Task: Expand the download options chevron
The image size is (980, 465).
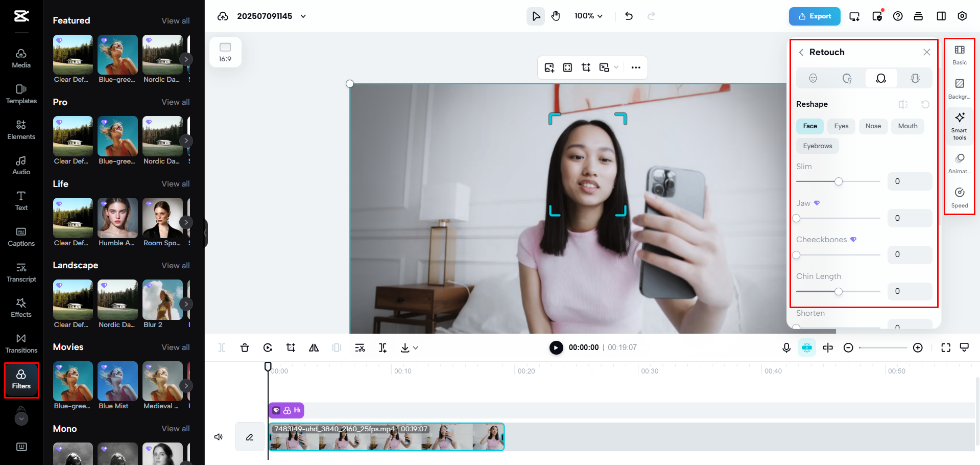Action: (x=416, y=347)
